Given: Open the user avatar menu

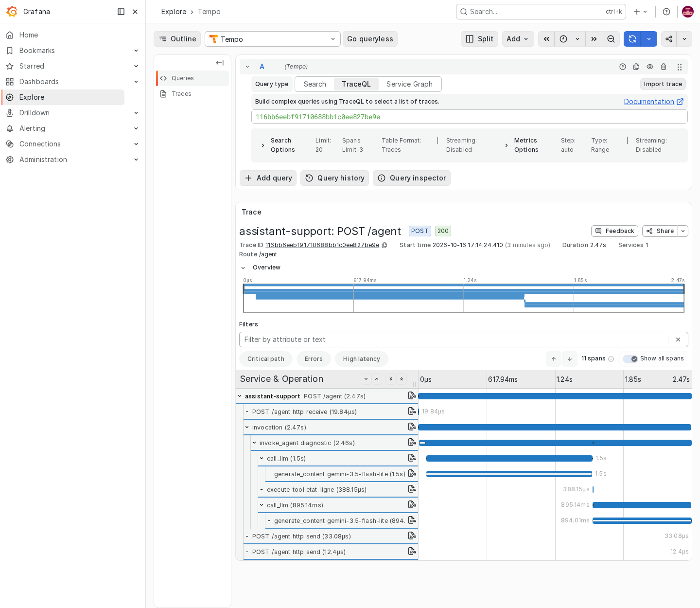Looking at the screenshot, I should [687, 12].
